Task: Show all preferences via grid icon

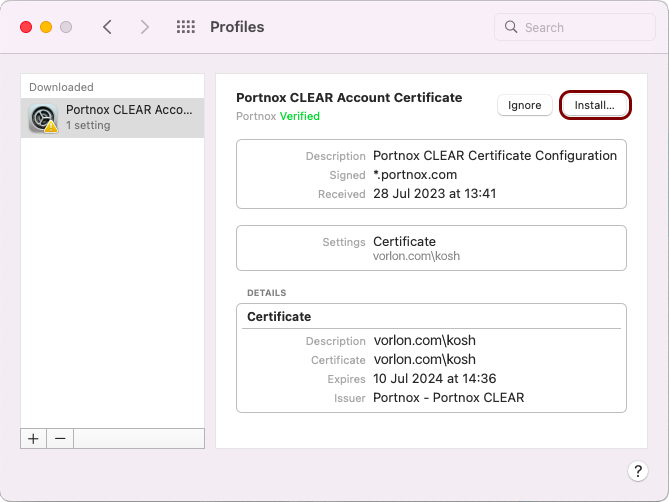Action: click(x=185, y=27)
